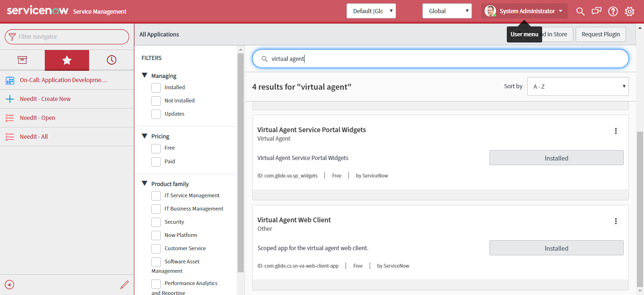Viewport: 644px width, 295px height.
Task: Check the Free pricing filter
Action: tap(156, 148)
